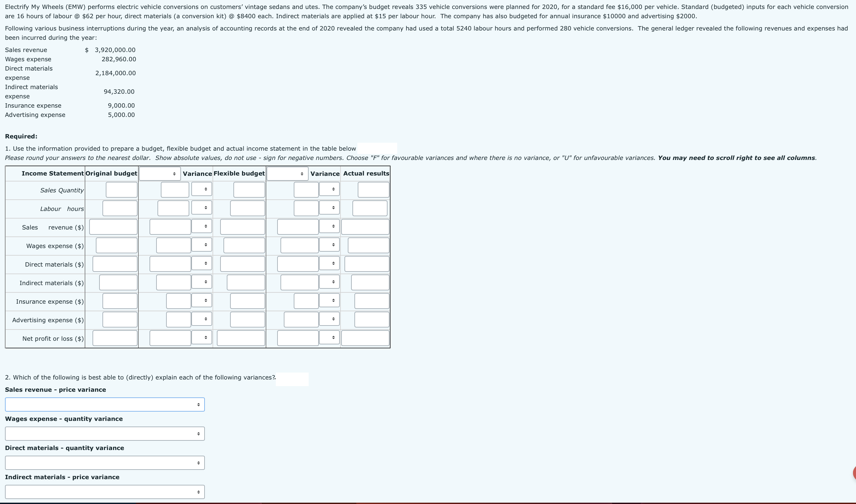Click Indirect materials first variance amount field
Viewport: 856px width, 504px height.
[x=173, y=282]
